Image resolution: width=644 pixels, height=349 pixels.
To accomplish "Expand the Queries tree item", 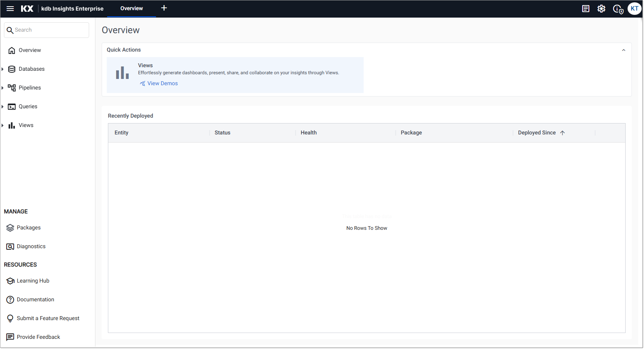I will click(x=3, y=107).
